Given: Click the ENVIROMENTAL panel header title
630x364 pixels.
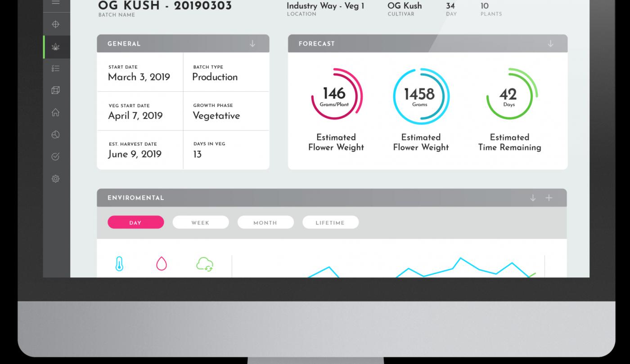Looking at the screenshot, I should click(135, 198).
